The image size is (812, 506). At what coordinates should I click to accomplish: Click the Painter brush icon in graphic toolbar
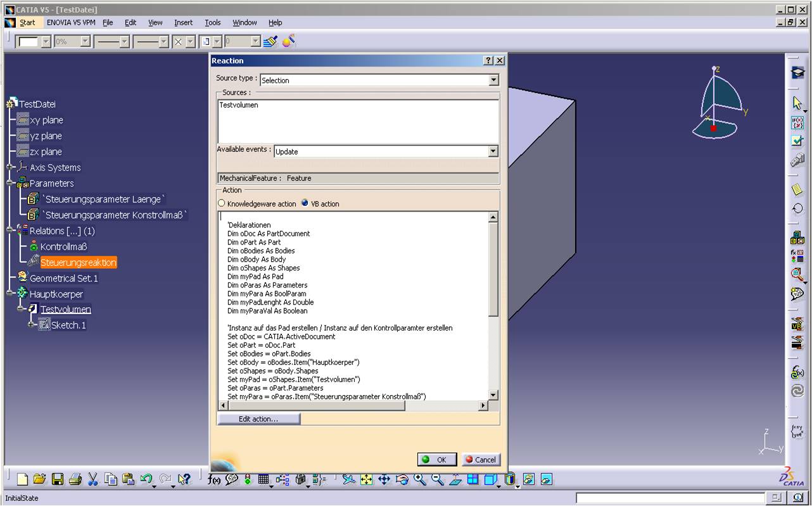point(270,42)
